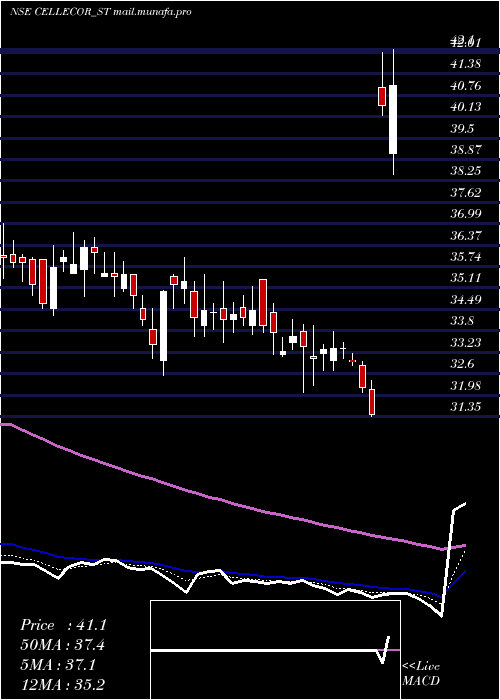500x700 pixels.
Task: Select the 33.23 price axis label
Action: click(466, 342)
